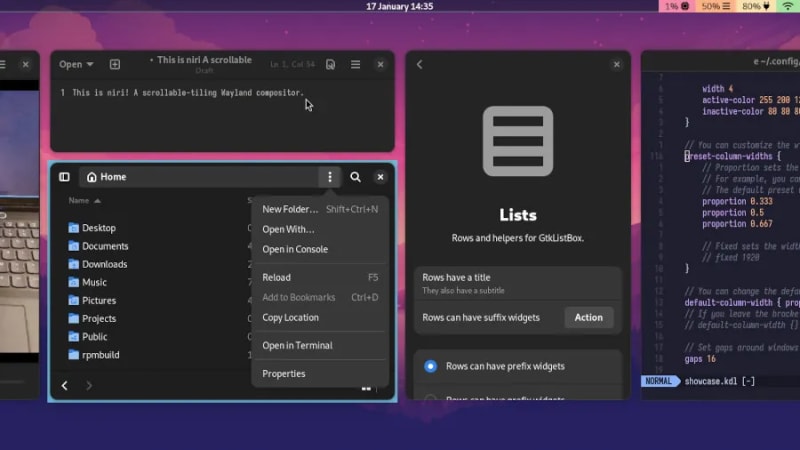Click Properties in the context menu
The height and width of the screenshot is (450, 800).
point(283,373)
